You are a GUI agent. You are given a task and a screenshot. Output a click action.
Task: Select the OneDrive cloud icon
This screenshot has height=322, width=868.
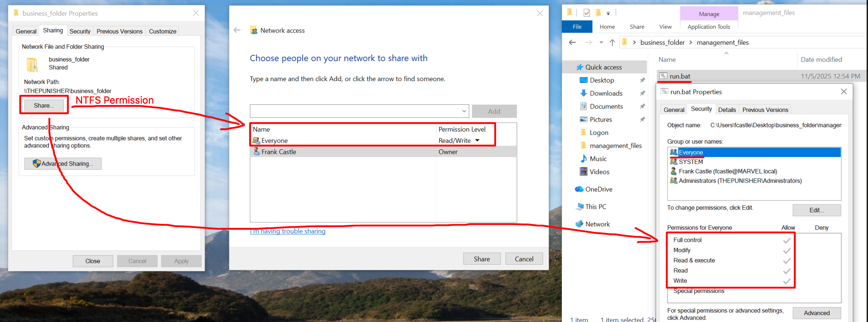pyautogui.click(x=579, y=189)
